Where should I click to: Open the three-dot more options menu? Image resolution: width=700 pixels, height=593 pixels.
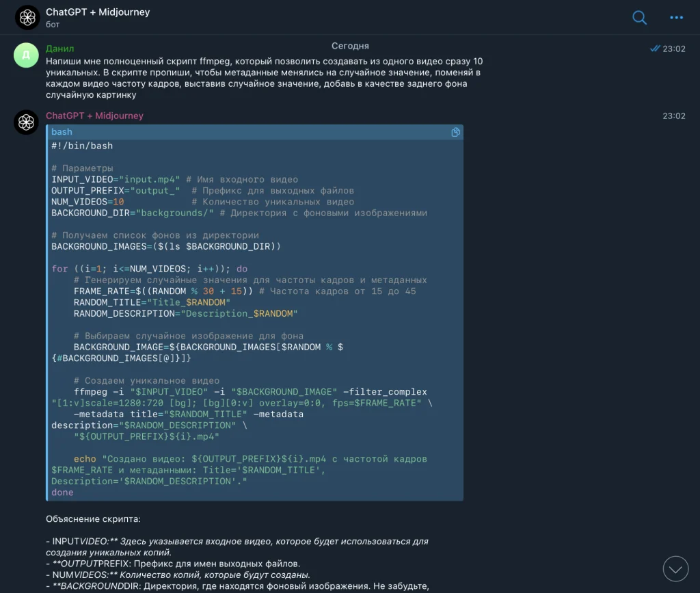click(676, 17)
